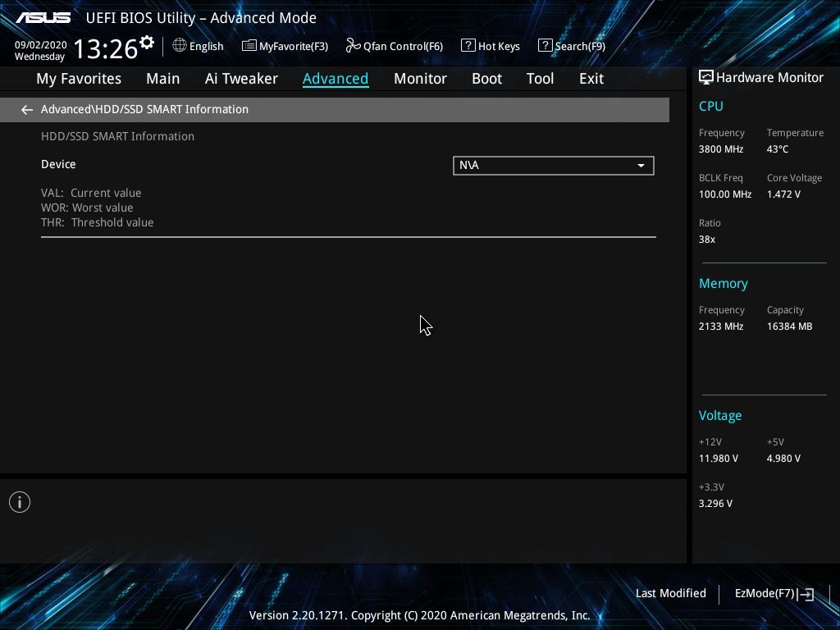Click the CPU section heading
This screenshot has height=630, width=840.
711,106
